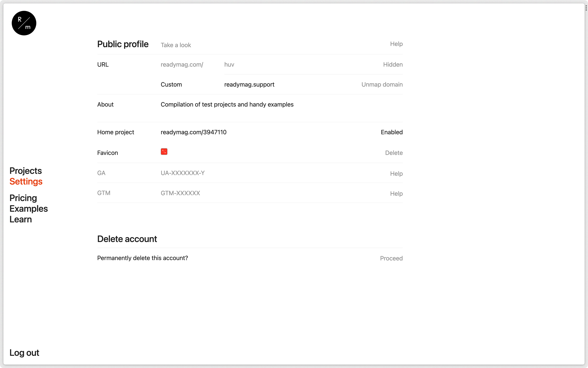The width and height of the screenshot is (588, 368).
Task: Log out of the account
Action: click(x=24, y=353)
